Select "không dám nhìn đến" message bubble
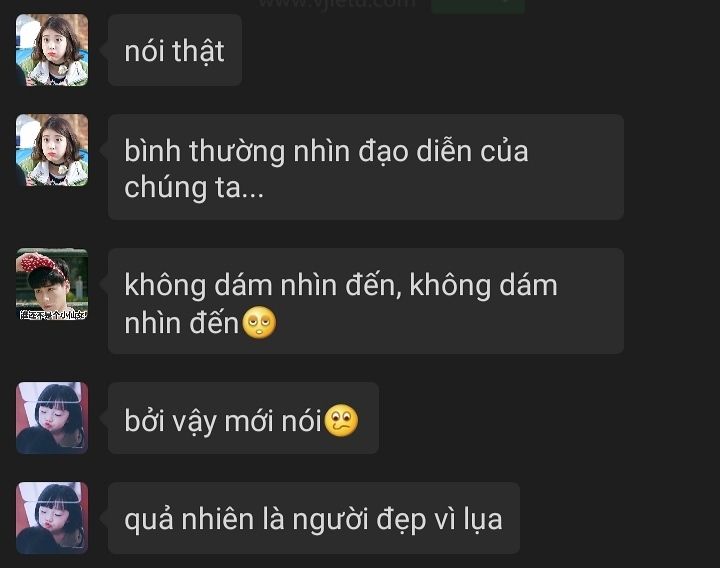Viewport: 720px width, 568px height. 366,301
